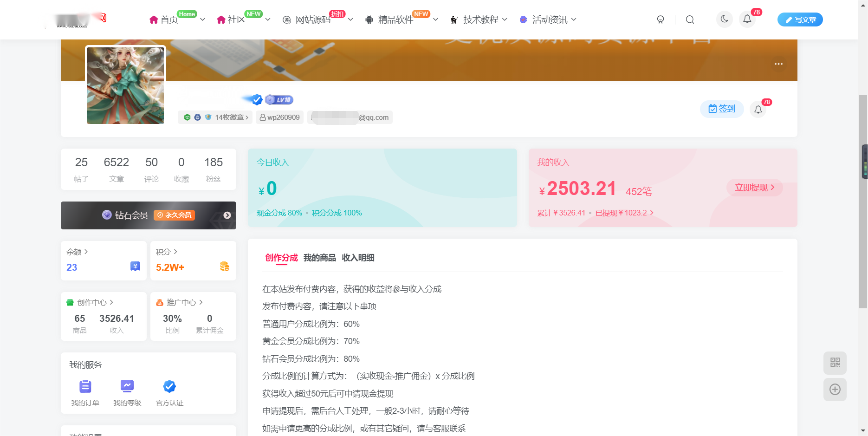Open the 技术教程 dropdown chevron

point(505,20)
